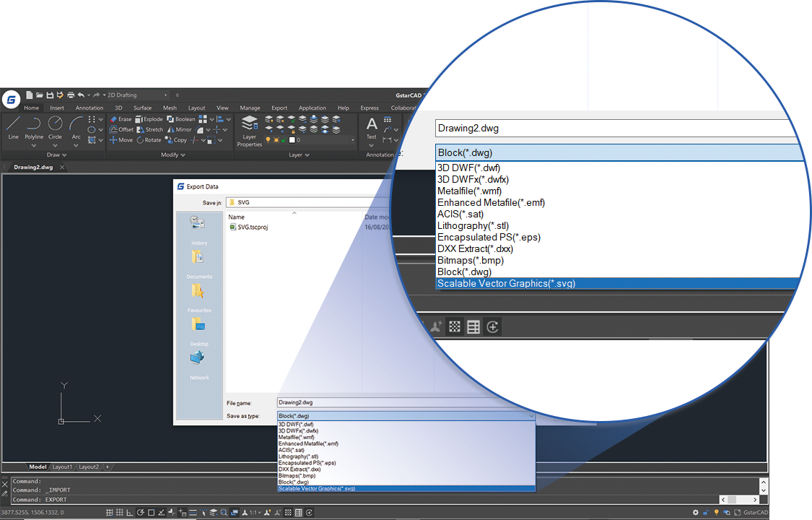Toggle layer freeze sun icon in Layer panel
The width and height of the screenshot is (812, 520).
click(x=276, y=140)
